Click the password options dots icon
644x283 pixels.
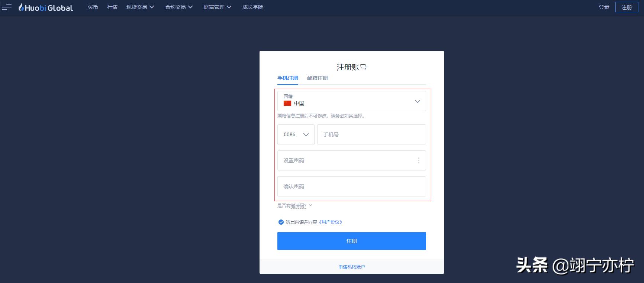[418, 160]
